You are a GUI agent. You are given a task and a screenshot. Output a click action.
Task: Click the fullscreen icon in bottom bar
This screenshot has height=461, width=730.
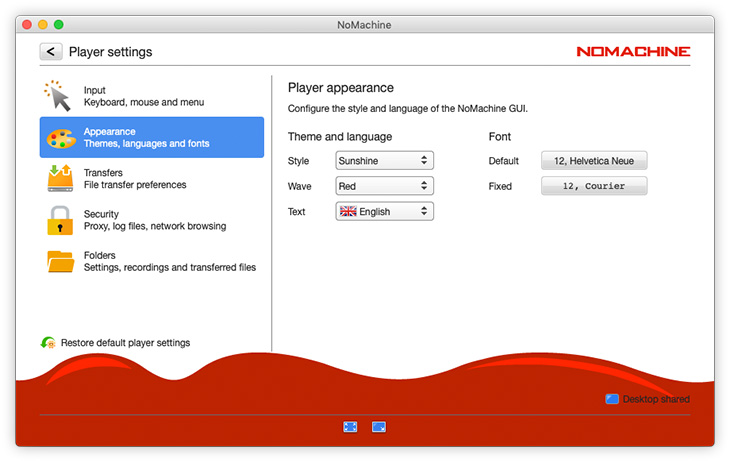350,427
